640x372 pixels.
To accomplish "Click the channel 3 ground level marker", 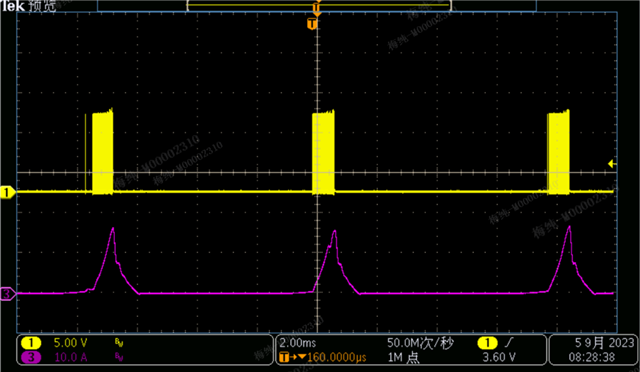I will tap(7, 294).
